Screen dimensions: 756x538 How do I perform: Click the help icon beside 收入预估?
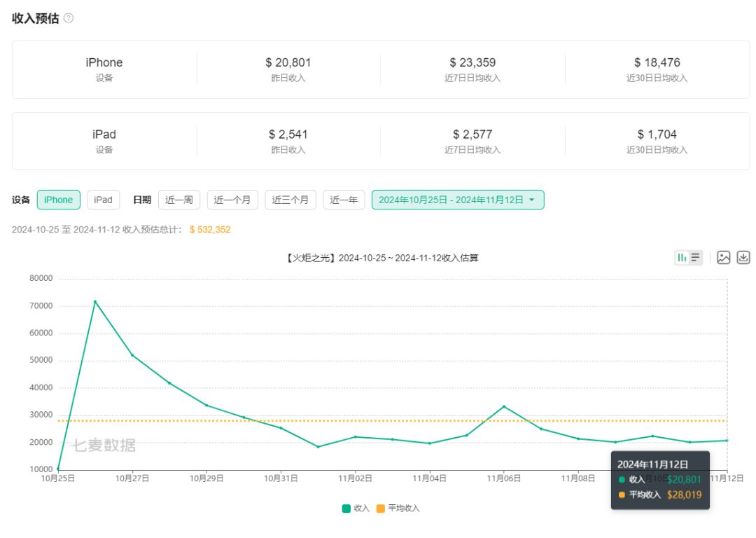[x=69, y=18]
